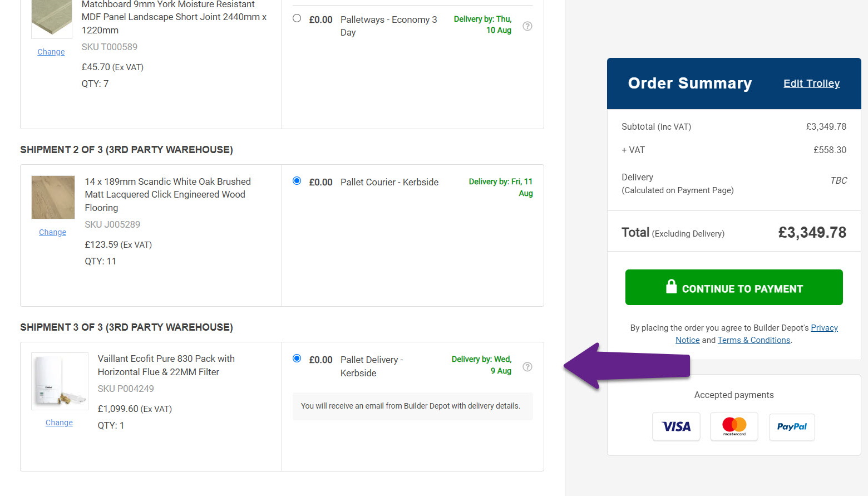This screenshot has width=868, height=496.
Task: Click Continue to Payment button
Action: pyautogui.click(x=734, y=288)
